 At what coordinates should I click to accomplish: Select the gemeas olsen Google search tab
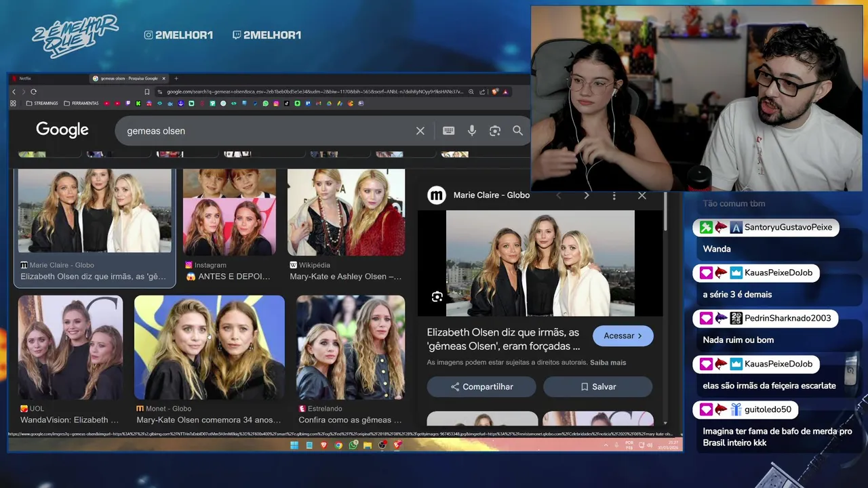click(x=129, y=79)
